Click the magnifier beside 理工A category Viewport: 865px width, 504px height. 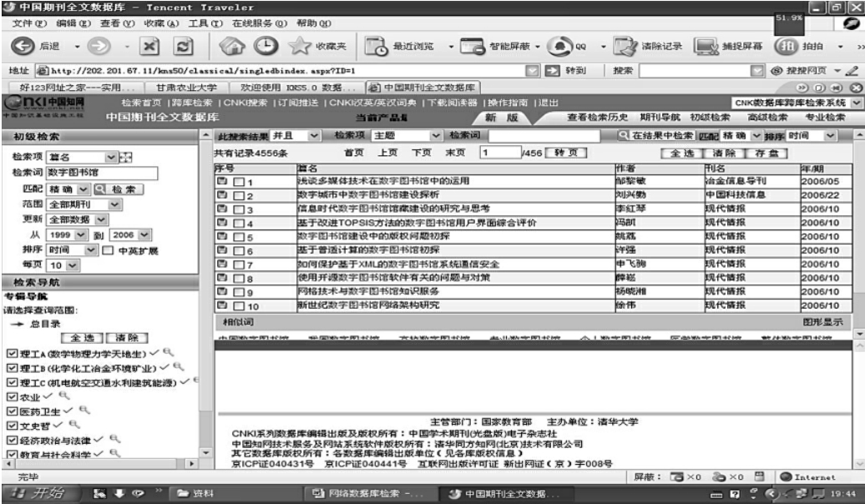point(168,352)
